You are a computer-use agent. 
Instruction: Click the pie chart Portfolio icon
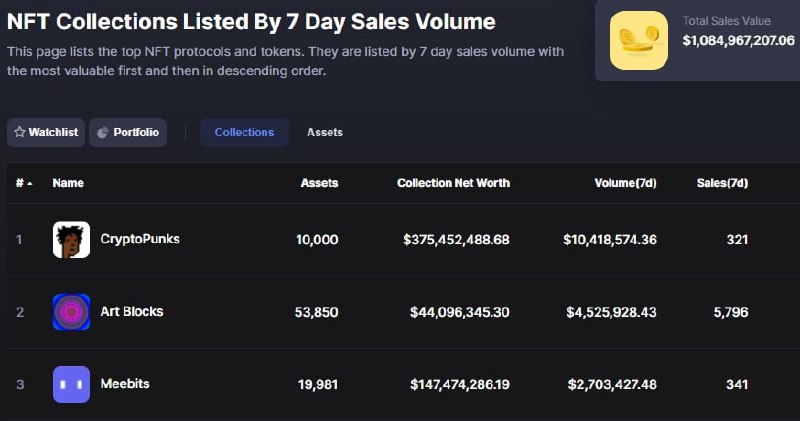102,132
